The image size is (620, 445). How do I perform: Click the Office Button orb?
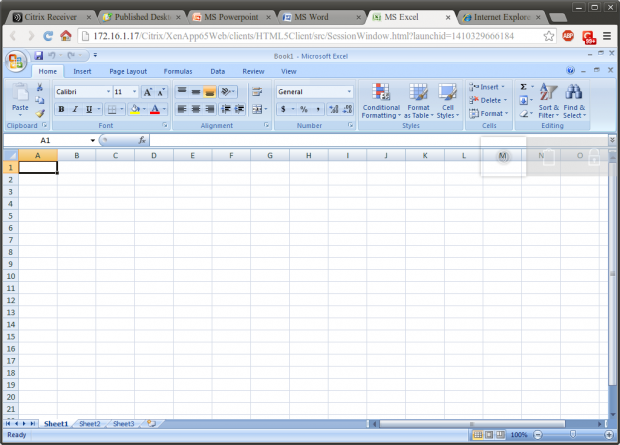pos(16,62)
